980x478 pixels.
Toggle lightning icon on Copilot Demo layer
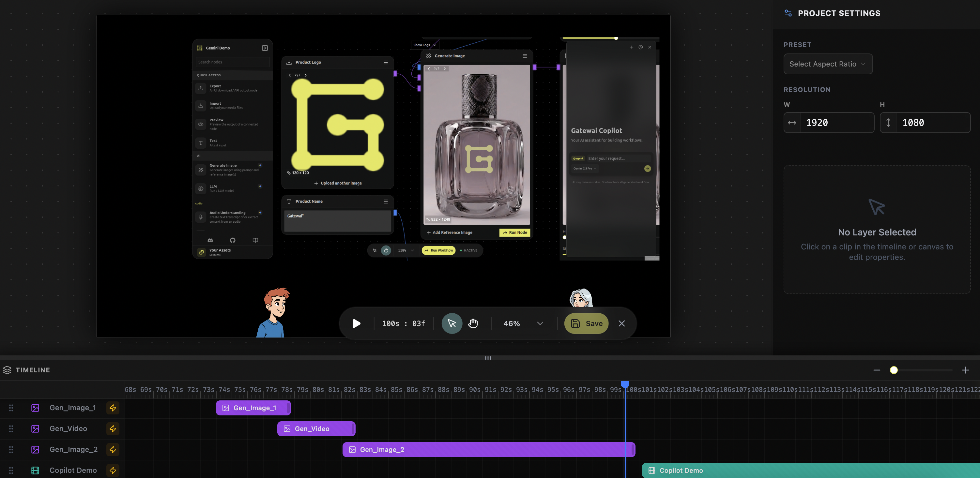[x=113, y=471]
